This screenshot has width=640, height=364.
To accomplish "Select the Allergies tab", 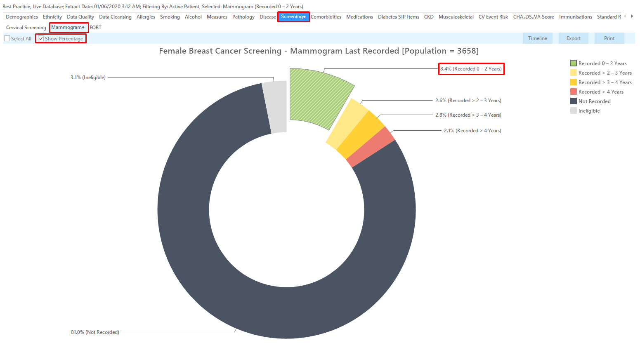I will pos(146,17).
